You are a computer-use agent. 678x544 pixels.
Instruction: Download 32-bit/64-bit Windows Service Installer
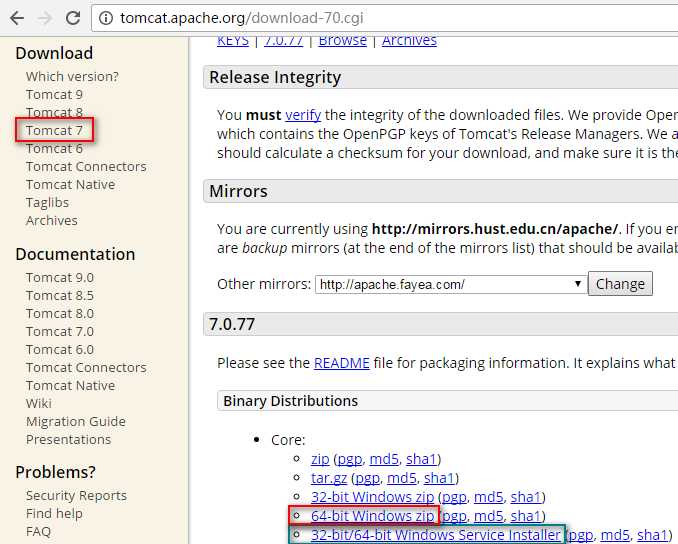coord(435,535)
